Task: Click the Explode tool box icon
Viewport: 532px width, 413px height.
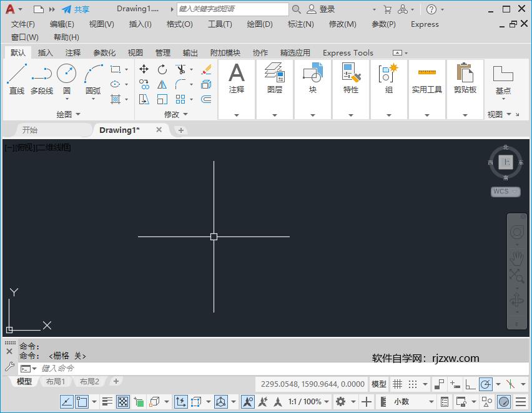Action: tap(206, 84)
